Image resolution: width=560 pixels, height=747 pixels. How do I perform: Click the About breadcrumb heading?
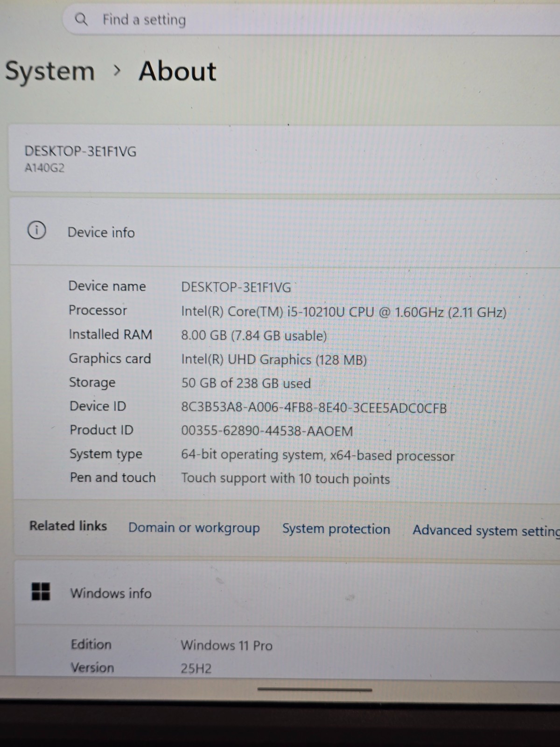177,71
